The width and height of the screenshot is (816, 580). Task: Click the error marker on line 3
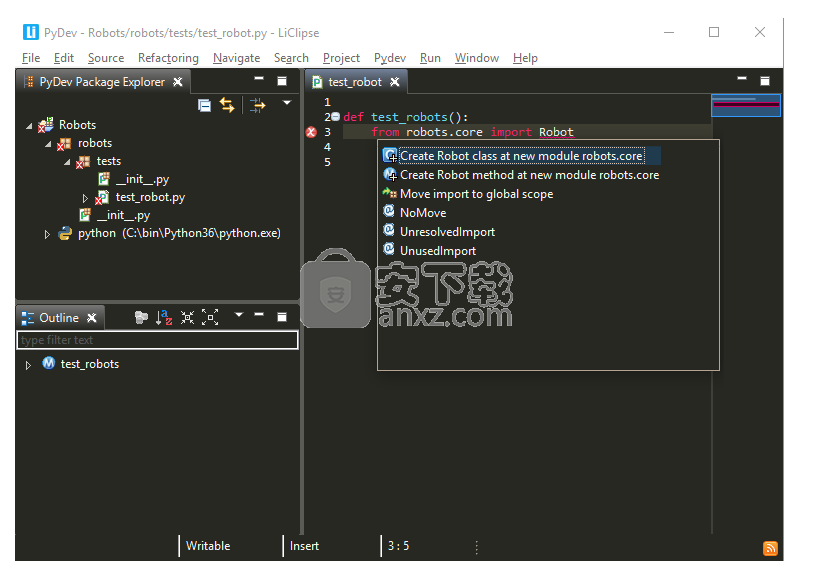(x=311, y=132)
